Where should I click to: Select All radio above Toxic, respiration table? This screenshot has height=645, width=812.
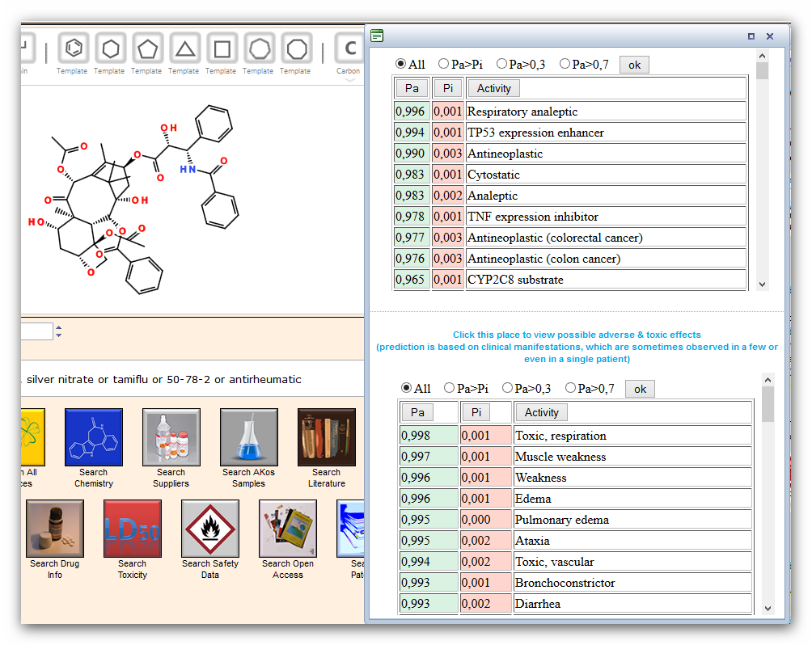[407, 388]
